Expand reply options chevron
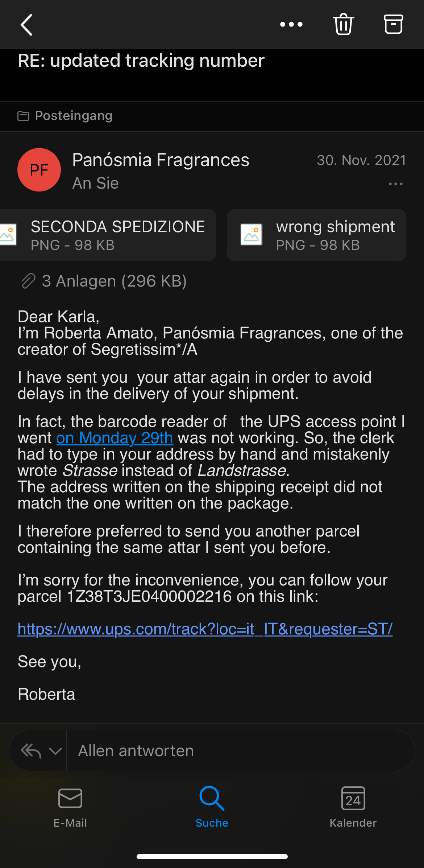 coord(55,751)
